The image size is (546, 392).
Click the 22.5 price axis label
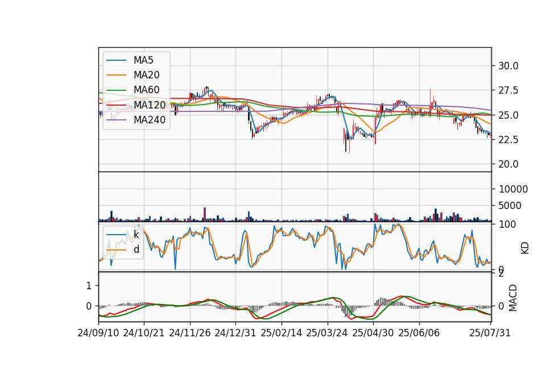508,140
